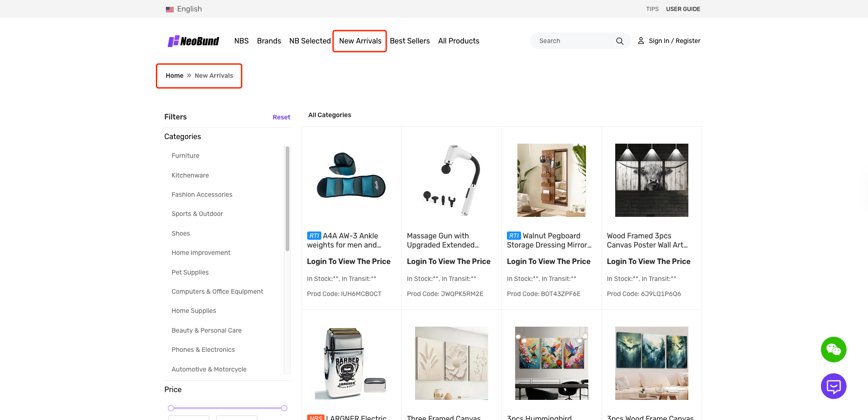The width and height of the screenshot is (868, 420).
Task: Click the US flag language icon
Action: [x=170, y=9]
